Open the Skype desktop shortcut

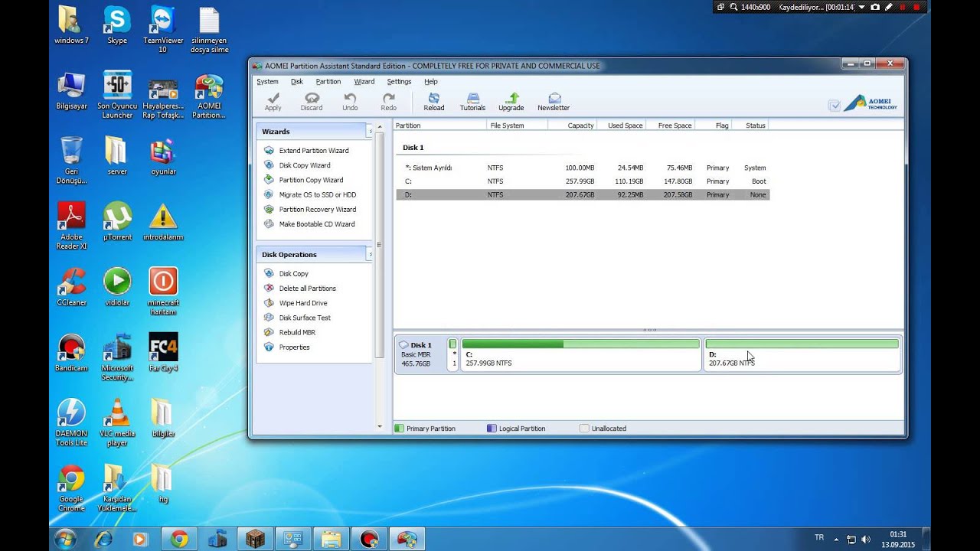117,26
